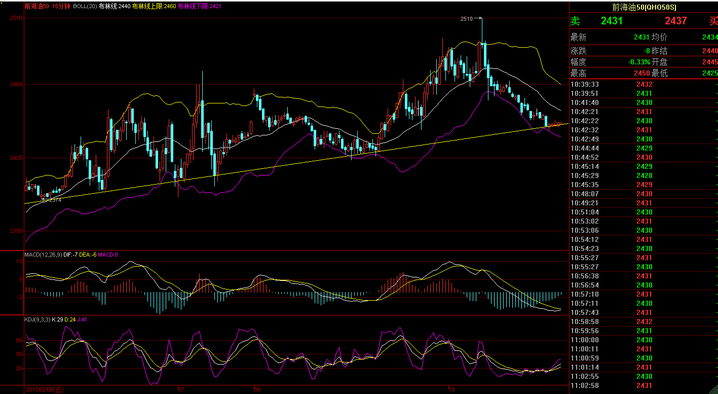This screenshot has width=718, height=394.
Task: Click the 前海油50[QHO50S] quote panel title
Action: click(x=644, y=7)
